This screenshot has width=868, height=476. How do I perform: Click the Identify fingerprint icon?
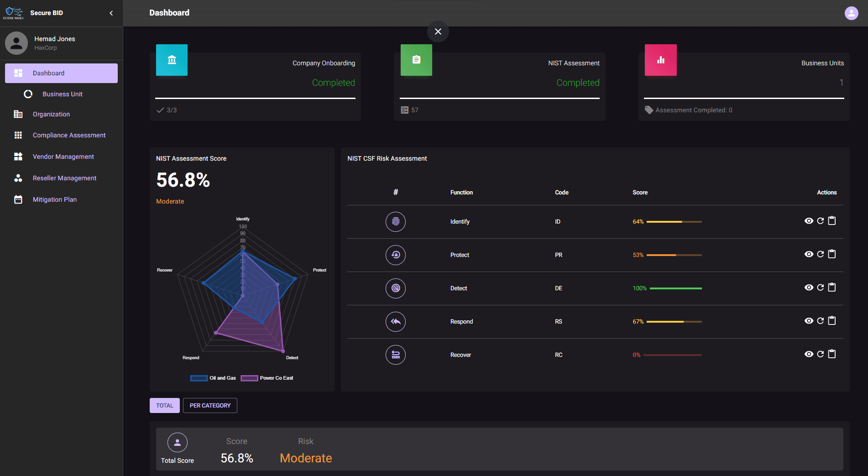pos(396,222)
